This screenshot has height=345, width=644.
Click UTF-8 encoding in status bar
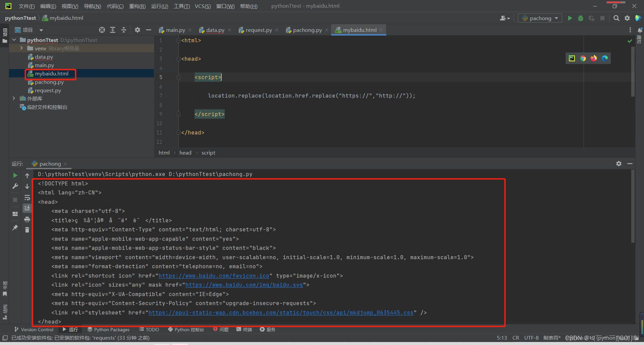point(531,338)
